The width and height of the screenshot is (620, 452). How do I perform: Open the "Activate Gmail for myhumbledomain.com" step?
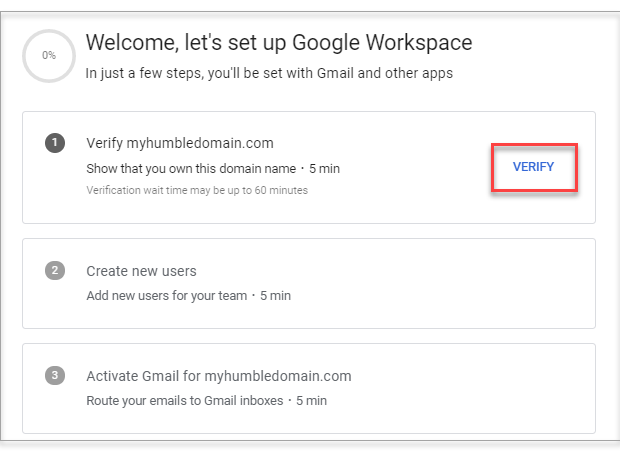point(218,376)
